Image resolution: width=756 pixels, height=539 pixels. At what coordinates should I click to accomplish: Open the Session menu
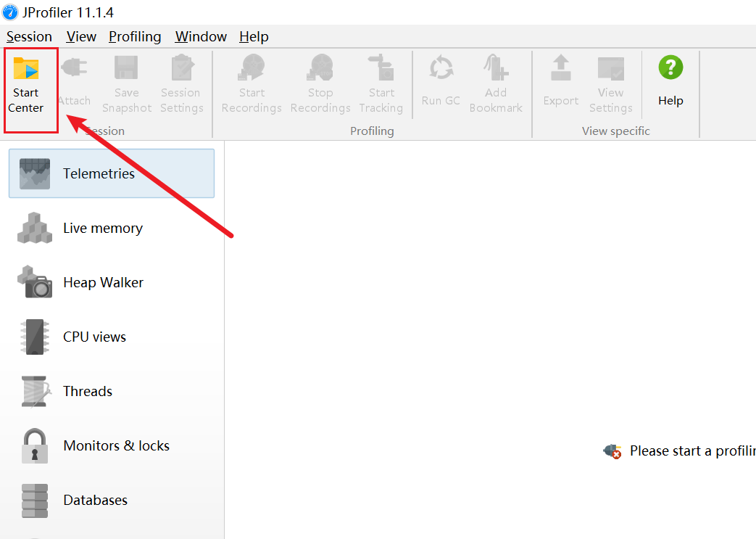(x=29, y=36)
